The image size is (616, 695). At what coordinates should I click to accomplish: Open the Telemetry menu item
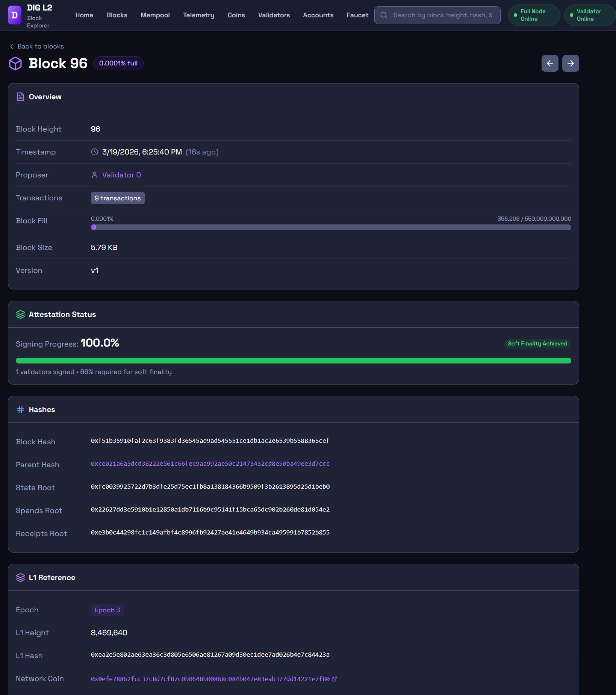[x=198, y=15]
